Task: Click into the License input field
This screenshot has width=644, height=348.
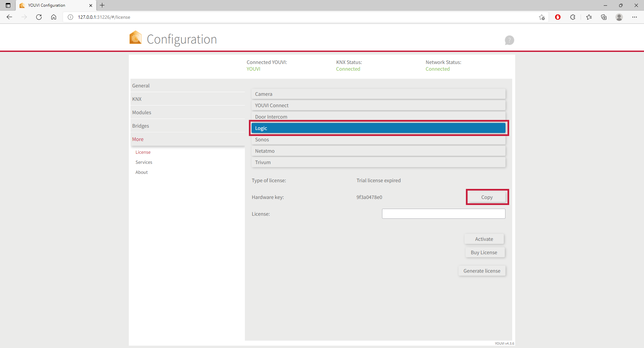Action: 443,214
